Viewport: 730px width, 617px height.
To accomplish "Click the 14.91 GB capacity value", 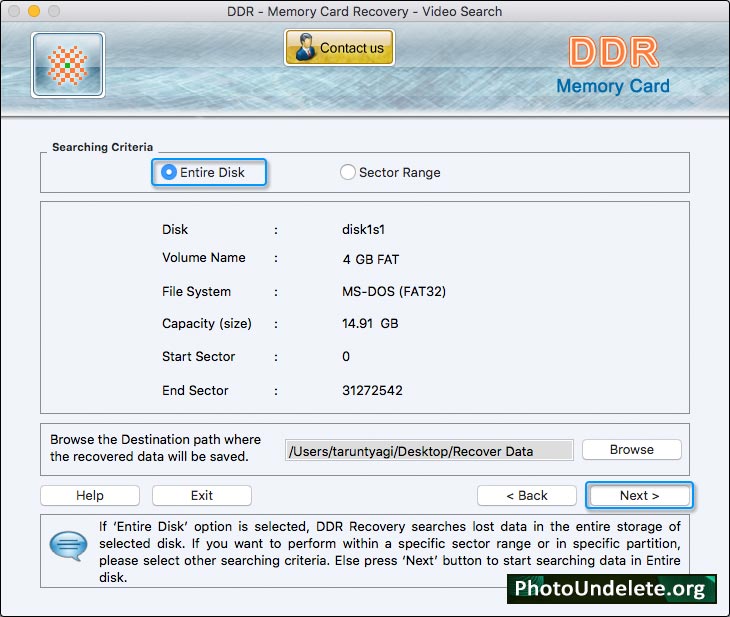I will [370, 324].
